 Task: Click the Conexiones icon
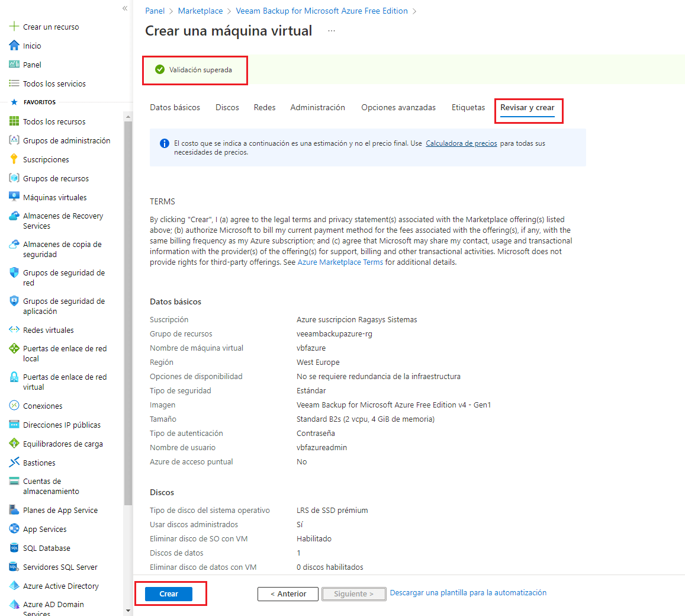coord(14,405)
